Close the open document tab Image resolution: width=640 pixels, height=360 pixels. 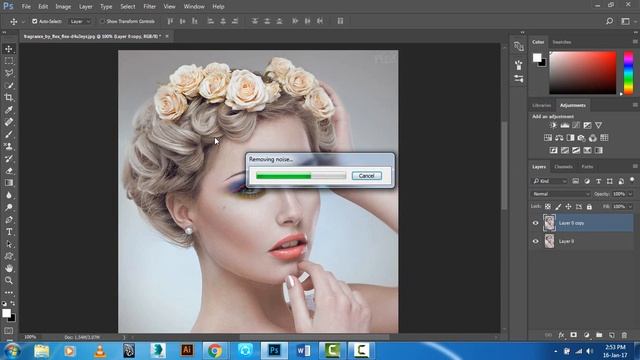point(167,36)
